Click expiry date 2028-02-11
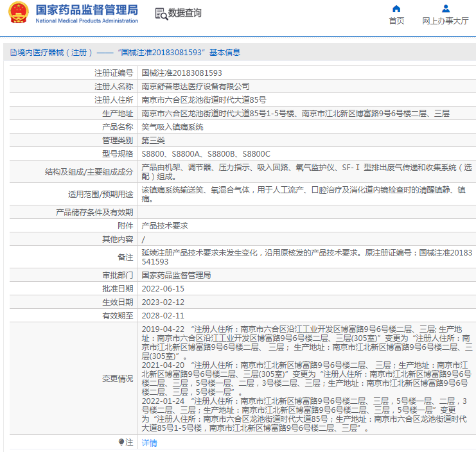 (x=163, y=316)
